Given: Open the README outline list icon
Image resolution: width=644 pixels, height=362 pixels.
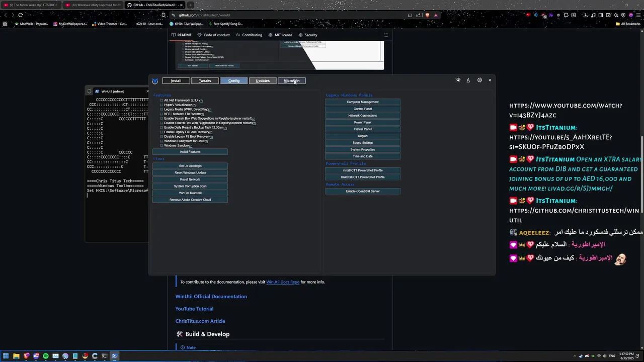Looking at the screenshot, I should [386, 35].
